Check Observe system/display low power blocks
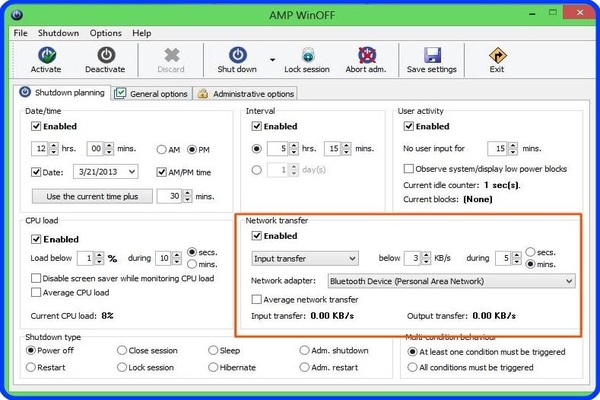Viewport: 600px width, 400px height. pos(409,169)
